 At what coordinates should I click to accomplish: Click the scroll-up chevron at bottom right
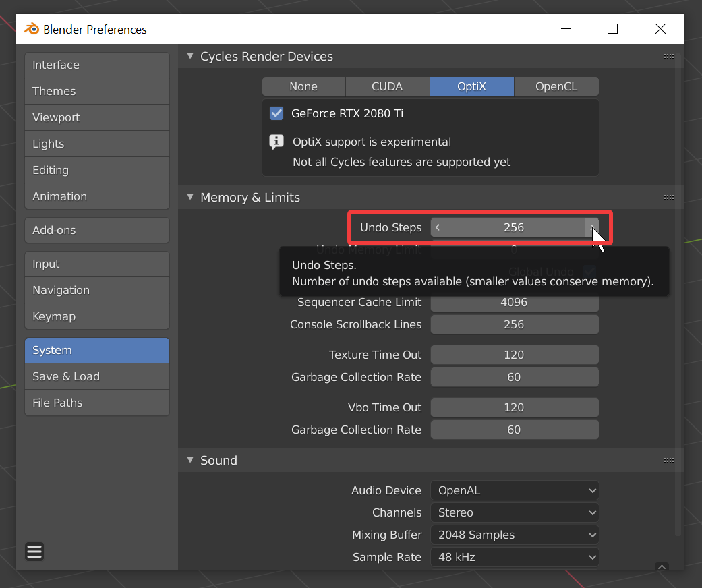click(662, 567)
